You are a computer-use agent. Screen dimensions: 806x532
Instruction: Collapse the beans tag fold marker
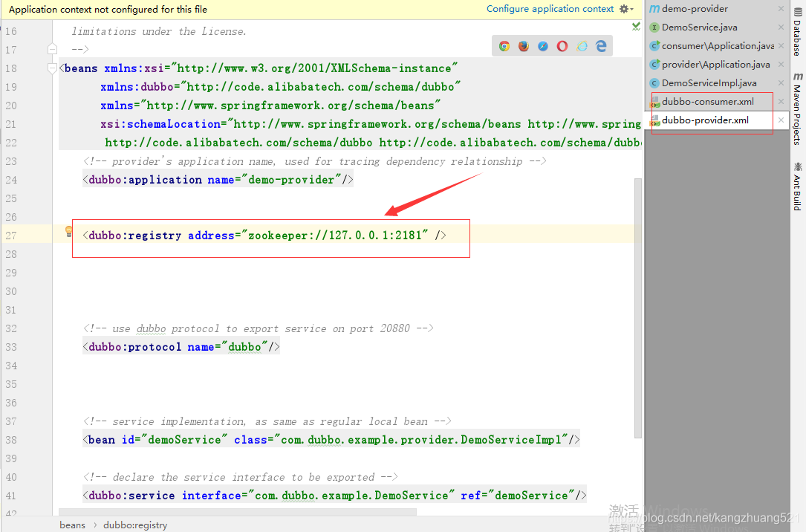(x=52, y=68)
